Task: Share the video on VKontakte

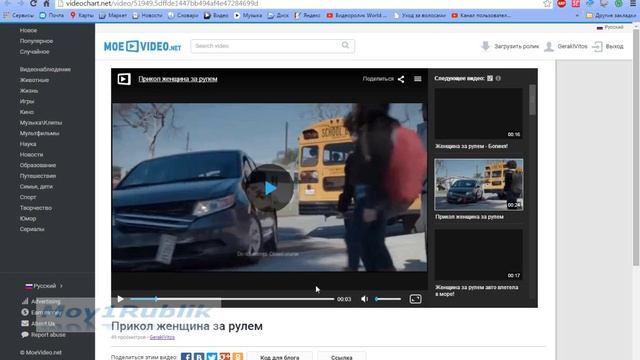Action: click(x=199, y=357)
